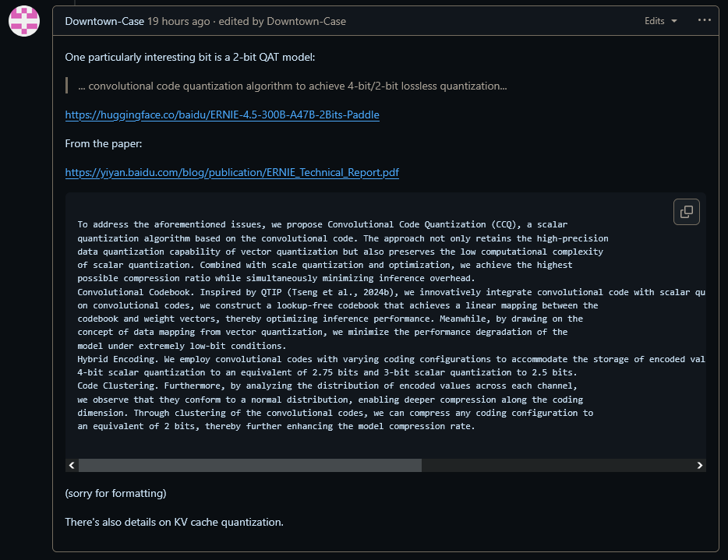Click the '(sorry for formatting)' text

click(x=115, y=493)
